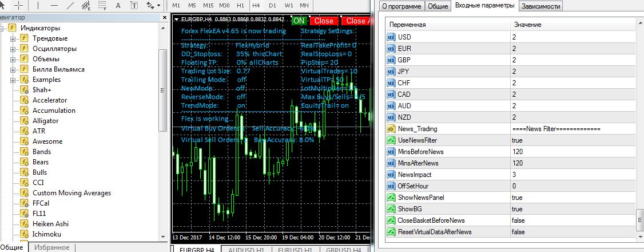The height and width of the screenshot is (252, 644).
Task: Click the ATR indicator icon
Action: (x=24, y=131)
